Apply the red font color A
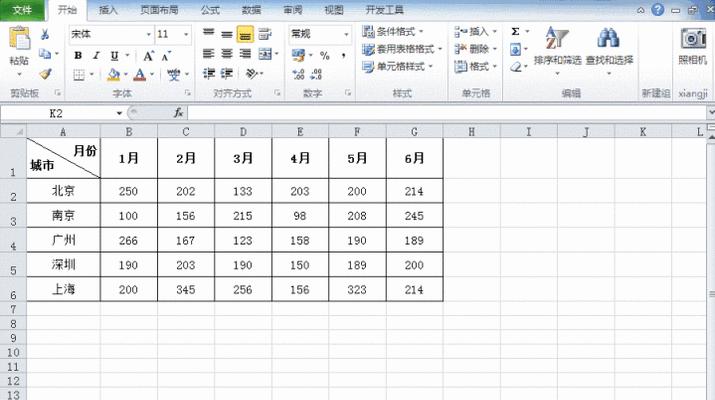 [140, 74]
